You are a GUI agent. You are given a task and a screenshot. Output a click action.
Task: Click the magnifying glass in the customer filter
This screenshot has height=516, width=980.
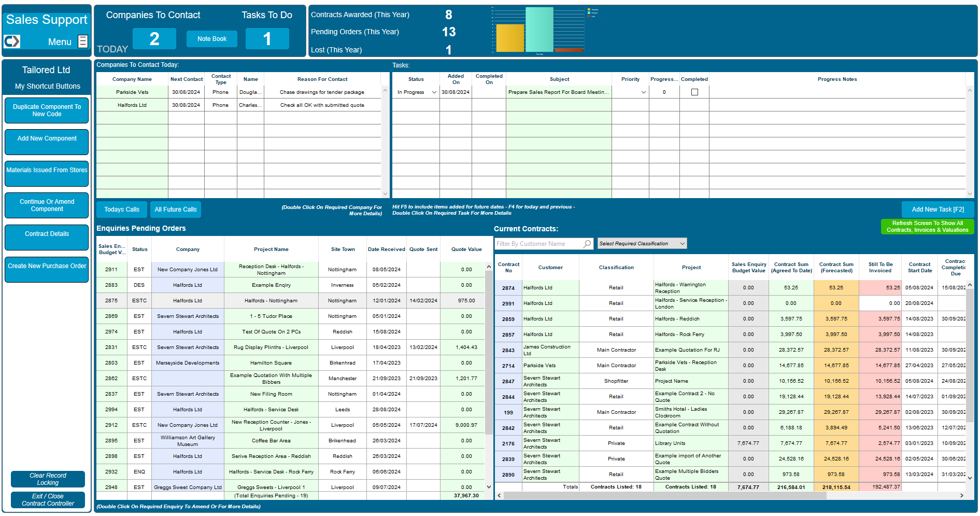coord(587,243)
